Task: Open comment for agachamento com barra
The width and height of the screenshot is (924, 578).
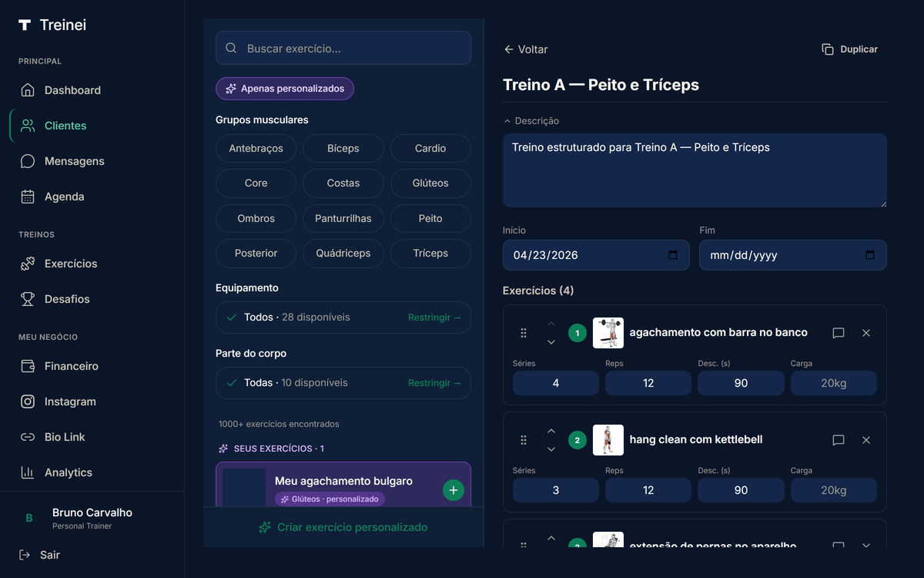Action: (x=839, y=333)
